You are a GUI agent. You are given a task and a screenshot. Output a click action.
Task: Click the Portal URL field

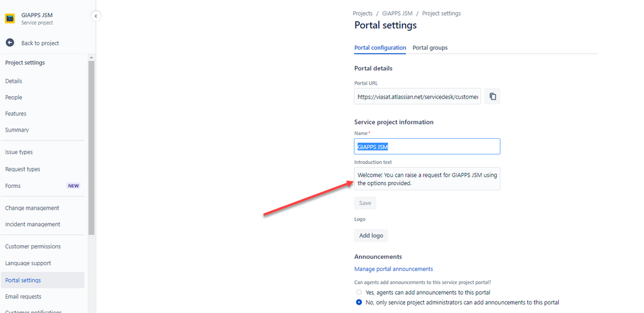pyautogui.click(x=418, y=97)
